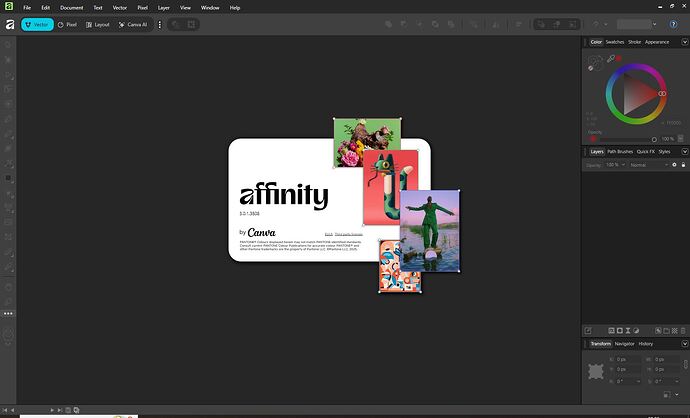Go to the first page arrow
Screen dimensions: 690x418
pyautogui.click(x=5, y=410)
